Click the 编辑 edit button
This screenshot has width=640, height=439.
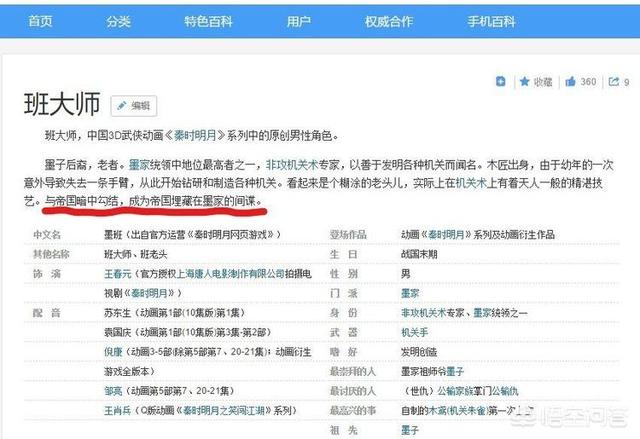pos(134,106)
